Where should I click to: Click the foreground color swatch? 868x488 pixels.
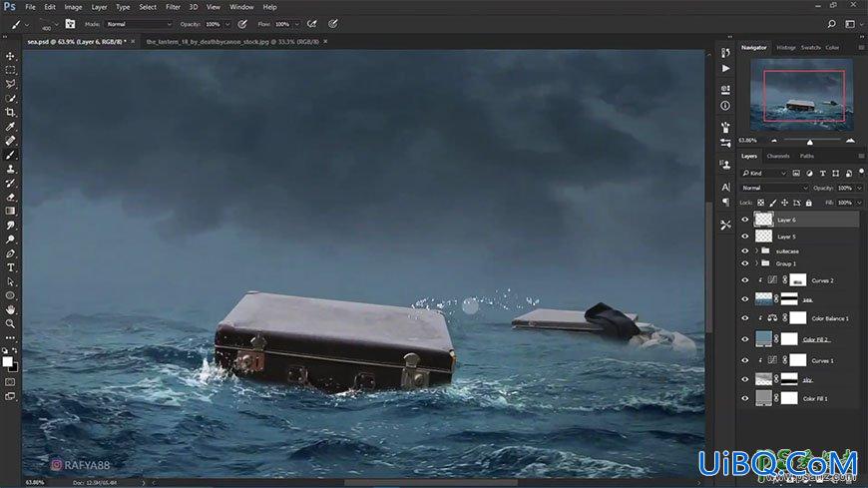click(7, 361)
